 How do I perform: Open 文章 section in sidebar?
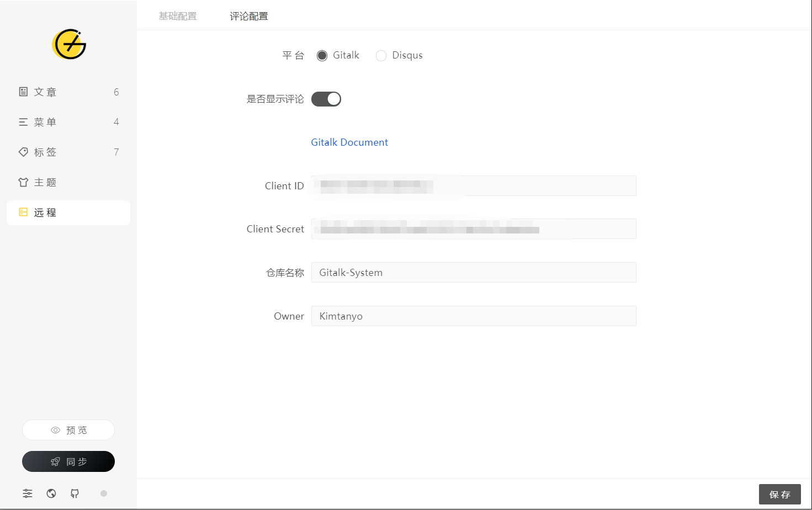68,92
